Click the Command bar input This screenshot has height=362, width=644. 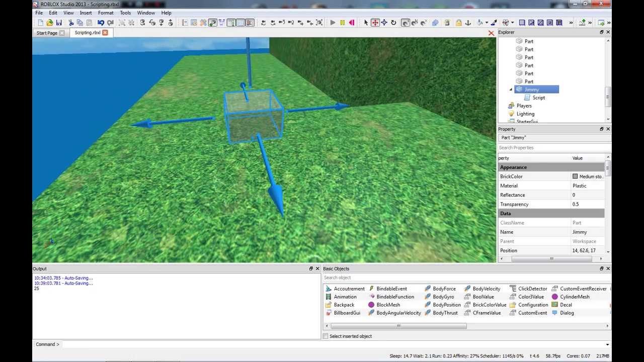pos(332,344)
